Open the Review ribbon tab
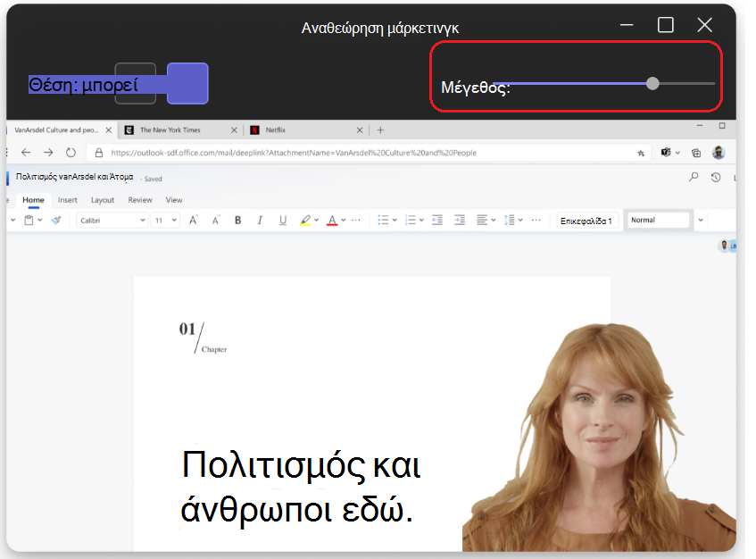756x559 pixels. pyautogui.click(x=140, y=200)
